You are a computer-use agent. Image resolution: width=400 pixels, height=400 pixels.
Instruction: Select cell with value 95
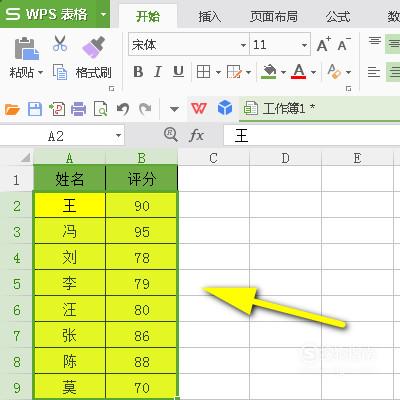click(142, 231)
